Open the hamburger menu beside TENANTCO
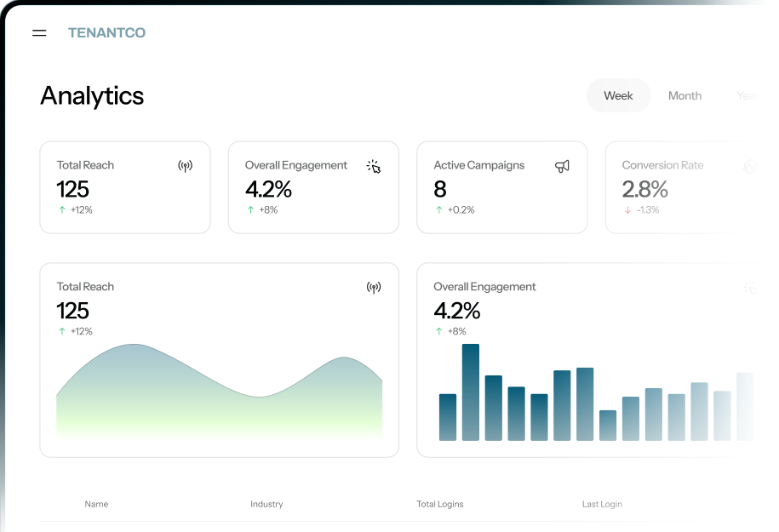Viewport: 779px width, 532px height. (x=39, y=33)
